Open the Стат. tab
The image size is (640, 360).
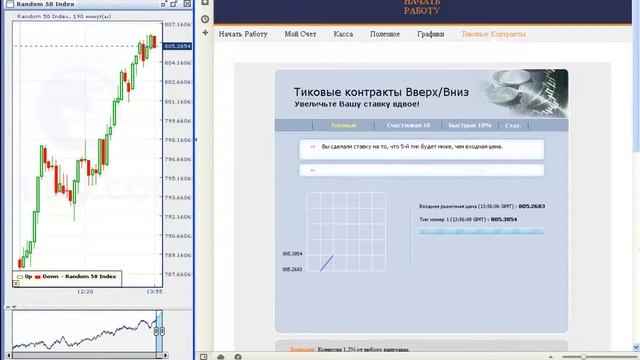click(513, 125)
